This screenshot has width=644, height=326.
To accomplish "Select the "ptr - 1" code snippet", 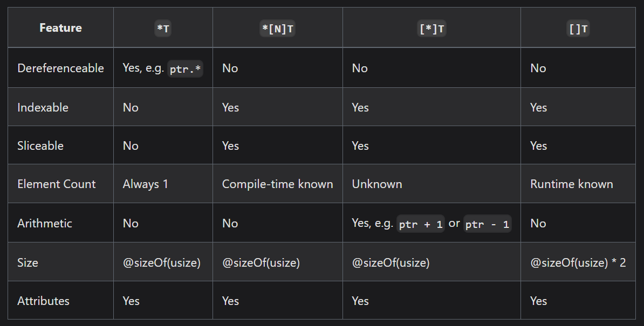I will (x=487, y=224).
